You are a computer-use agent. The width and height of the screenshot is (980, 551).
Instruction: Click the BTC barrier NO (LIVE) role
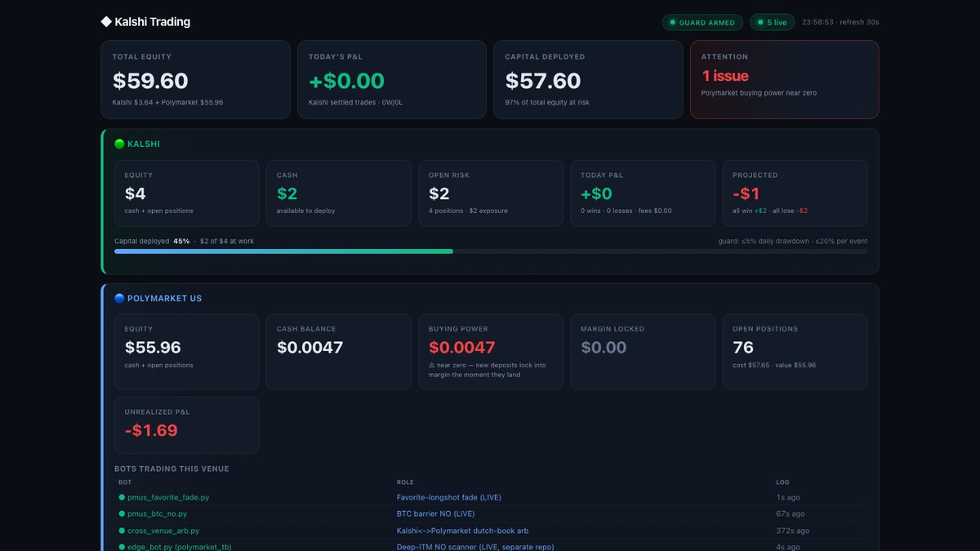pyautogui.click(x=435, y=513)
